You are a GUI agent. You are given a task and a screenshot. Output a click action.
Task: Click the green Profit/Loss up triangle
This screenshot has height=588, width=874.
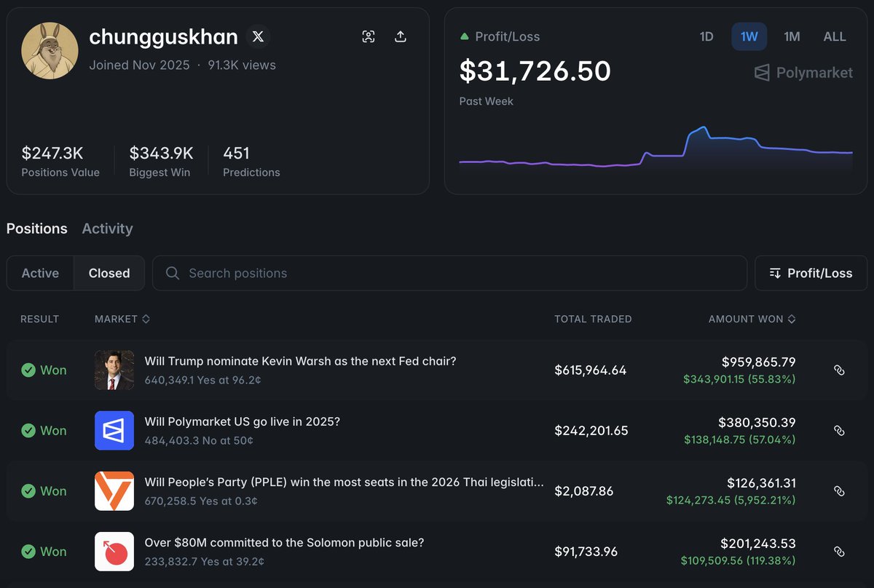(x=465, y=36)
